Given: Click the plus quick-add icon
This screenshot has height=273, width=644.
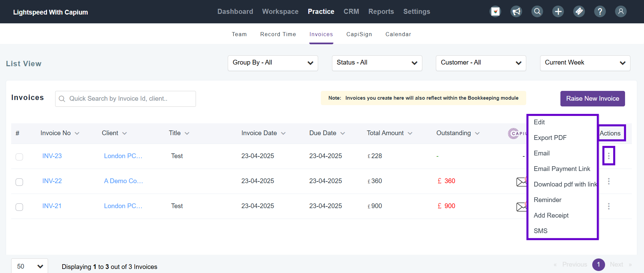Looking at the screenshot, I should [x=558, y=11].
